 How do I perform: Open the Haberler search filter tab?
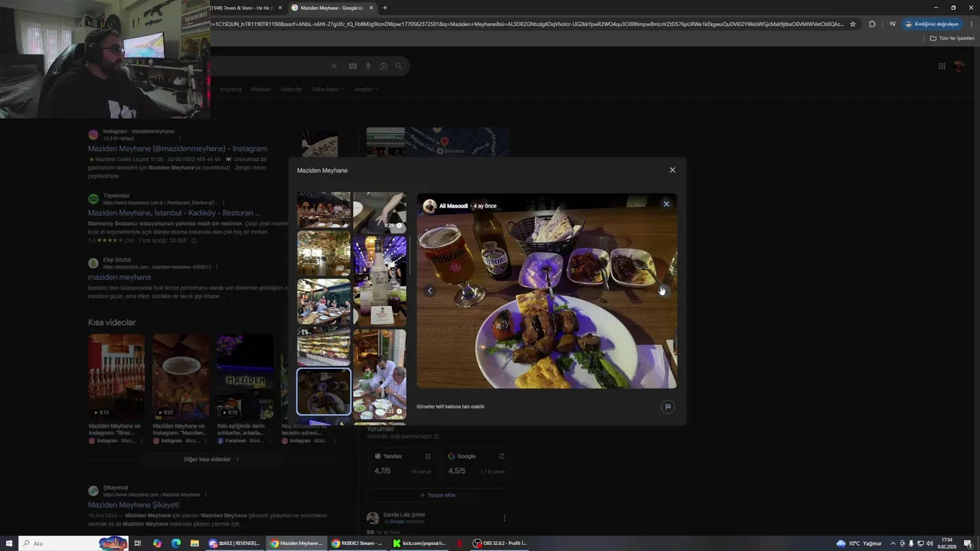click(292, 89)
